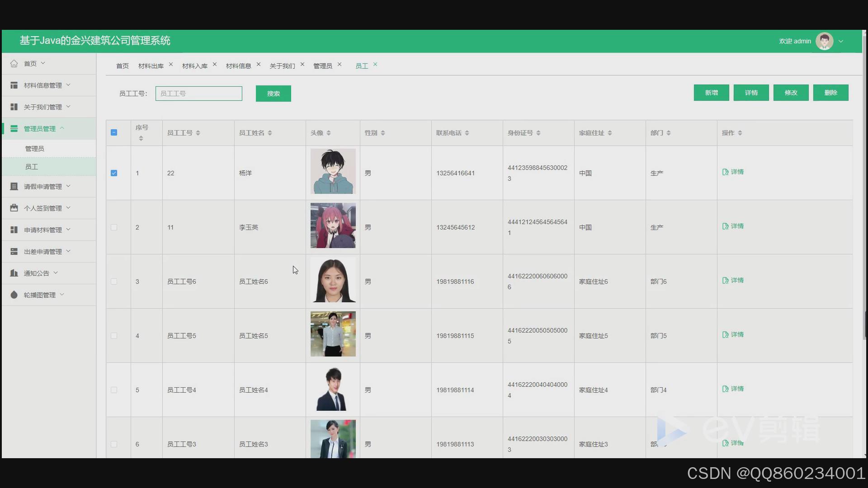Sort by 员工工号 column arrows

coord(198,133)
